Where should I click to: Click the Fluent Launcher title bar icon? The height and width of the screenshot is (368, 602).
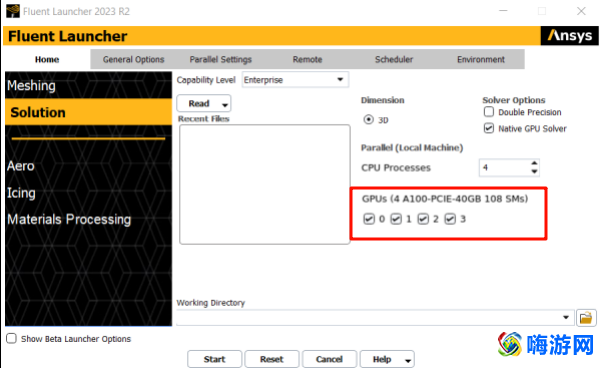pyautogui.click(x=13, y=11)
